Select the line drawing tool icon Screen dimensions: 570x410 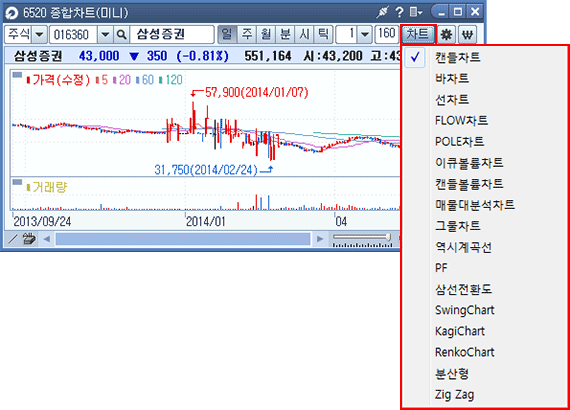click(x=12, y=239)
